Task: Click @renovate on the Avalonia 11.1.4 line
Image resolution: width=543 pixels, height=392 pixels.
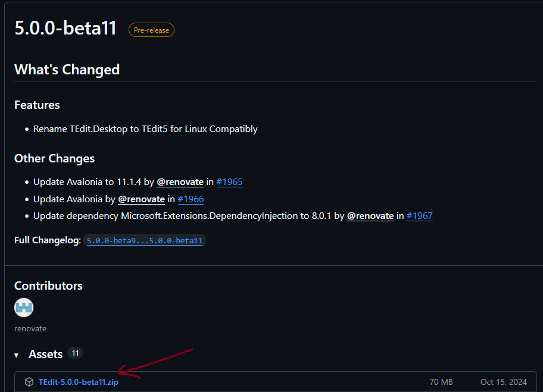Action: tap(180, 182)
